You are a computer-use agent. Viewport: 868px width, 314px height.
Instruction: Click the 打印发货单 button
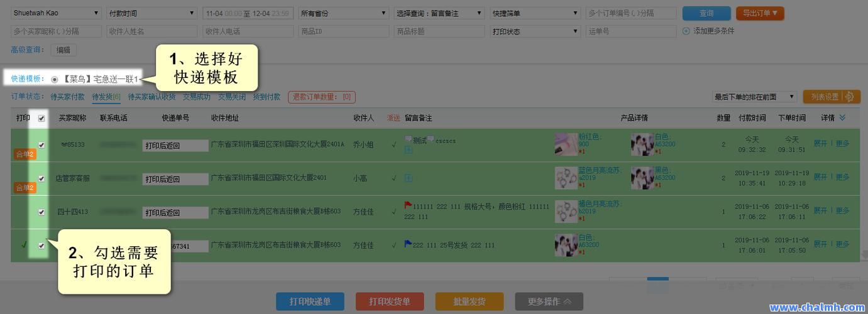pos(390,301)
